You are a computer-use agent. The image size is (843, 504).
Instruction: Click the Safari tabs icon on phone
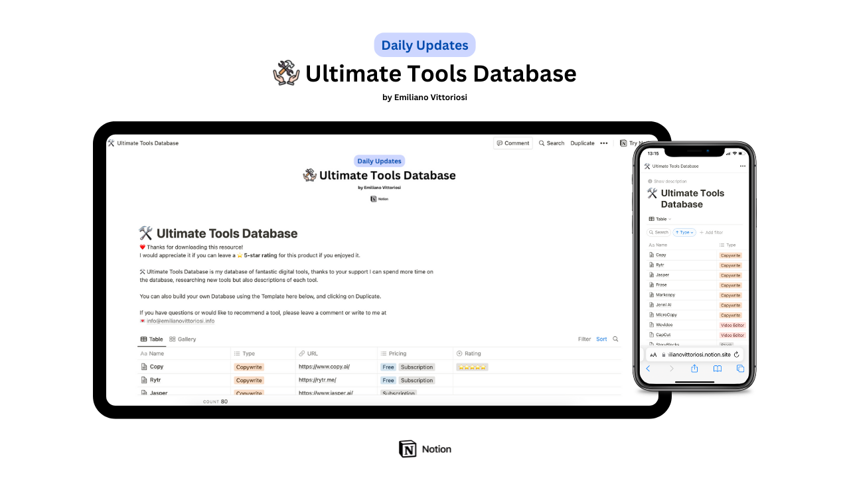coord(740,369)
